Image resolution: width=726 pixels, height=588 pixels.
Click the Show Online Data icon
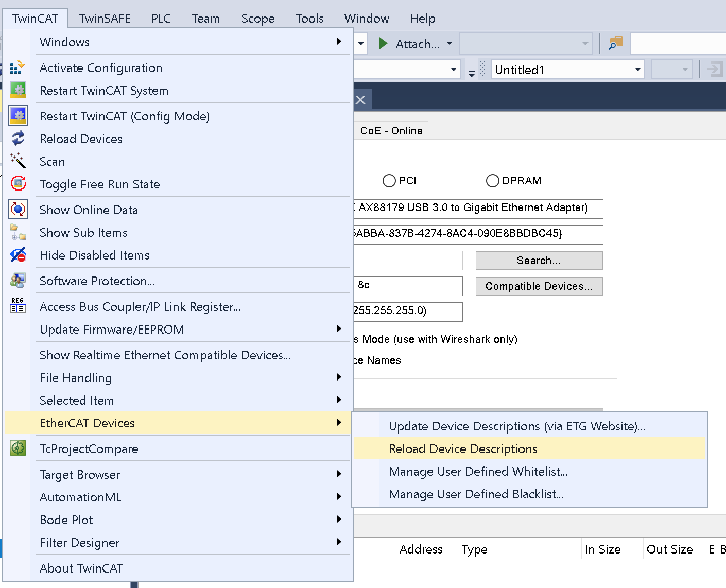18,209
